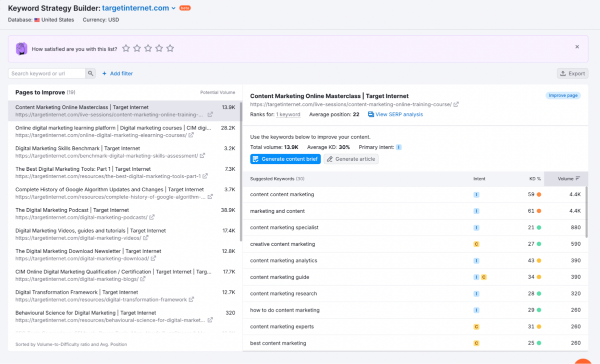
Task: Click the yellow KD dot for content marketing analytics
Action: point(539,261)
